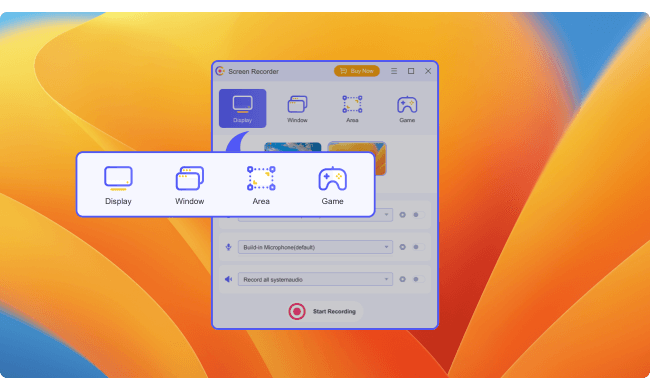Click the orange Buy Now button

click(357, 71)
